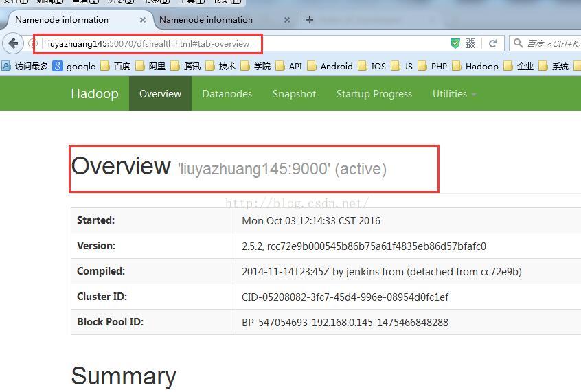
Task: Click the browser back arrow button
Action: click(x=13, y=44)
